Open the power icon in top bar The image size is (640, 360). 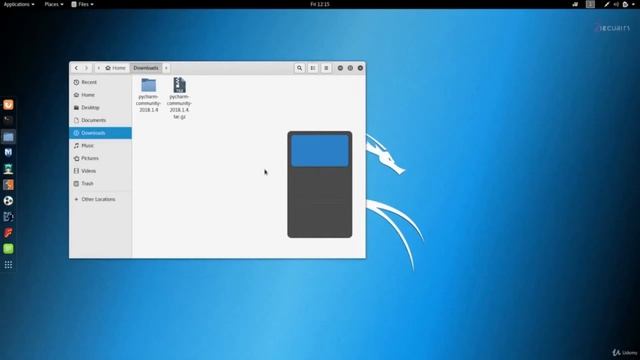(626, 4)
